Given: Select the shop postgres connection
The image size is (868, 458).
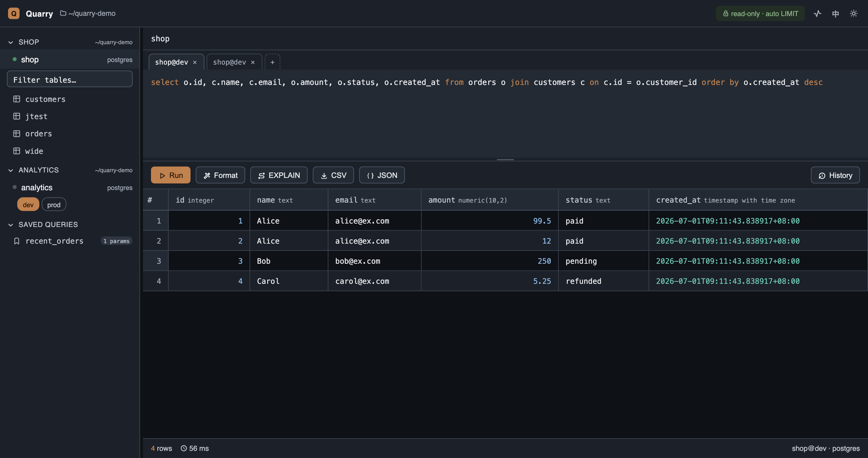Looking at the screenshot, I should coord(70,60).
